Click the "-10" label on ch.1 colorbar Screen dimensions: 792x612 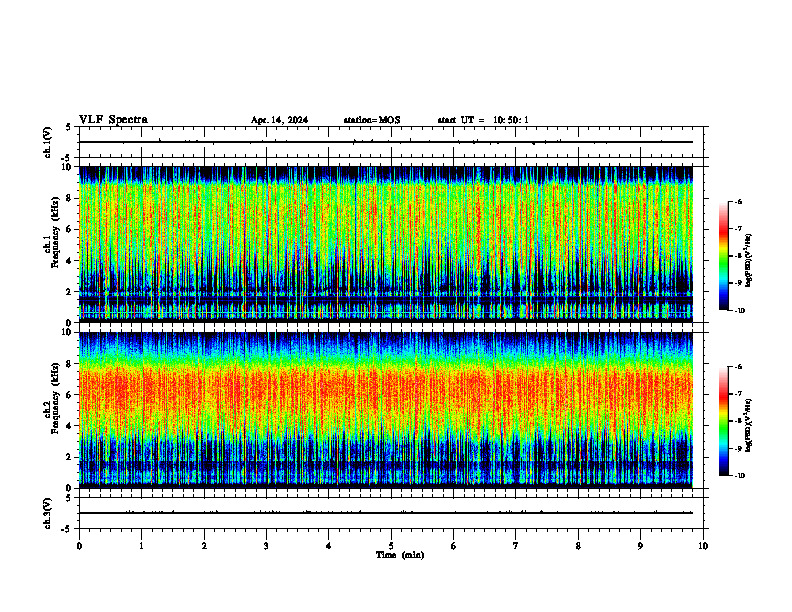pos(739,311)
